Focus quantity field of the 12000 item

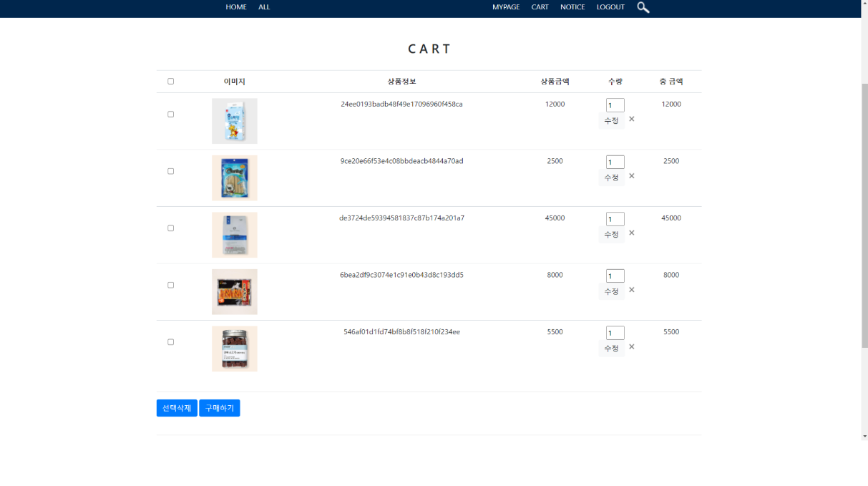(615, 105)
